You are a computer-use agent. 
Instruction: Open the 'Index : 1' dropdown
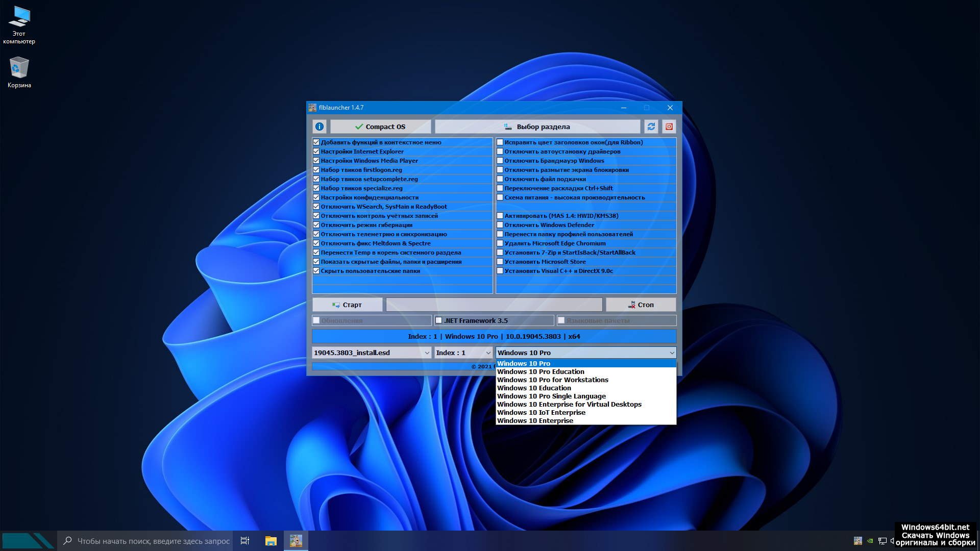(x=488, y=353)
